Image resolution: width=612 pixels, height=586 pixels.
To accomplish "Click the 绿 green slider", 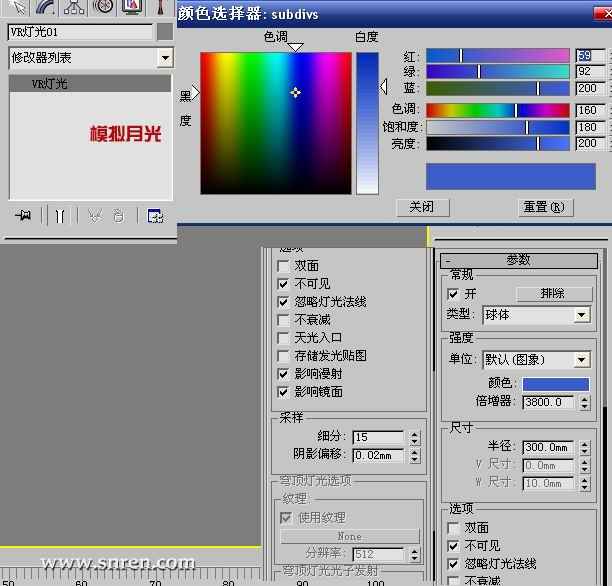I will pyautogui.click(x=498, y=72).
